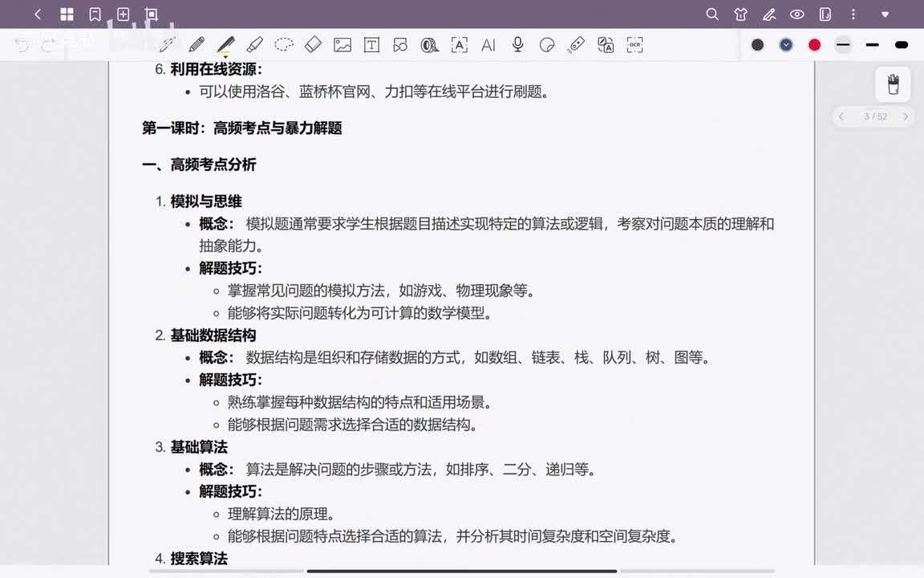The width and height of the screenshot is (924, 578).
Task: Select the medium stroke width
Action: click(872, 45)
